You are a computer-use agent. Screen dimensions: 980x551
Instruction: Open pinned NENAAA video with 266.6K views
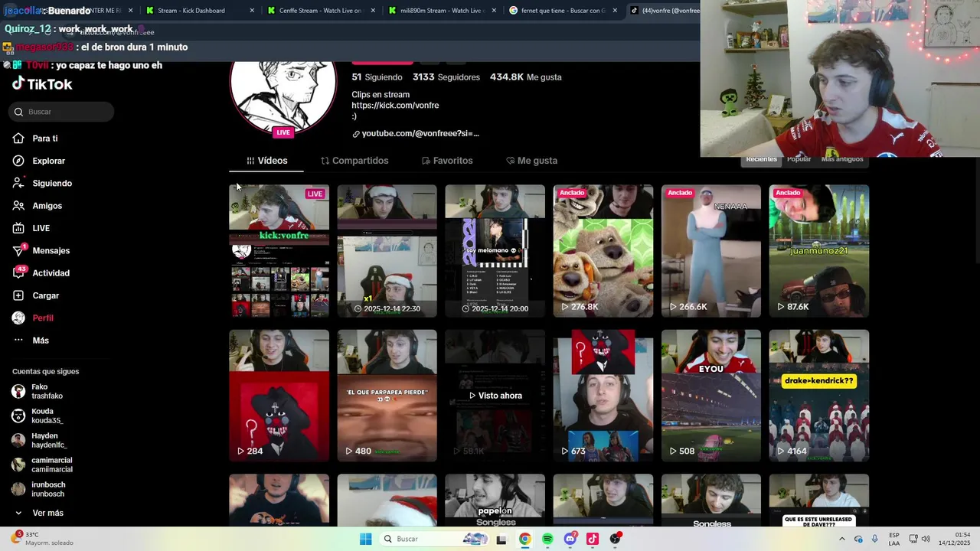tap(711, 251)
